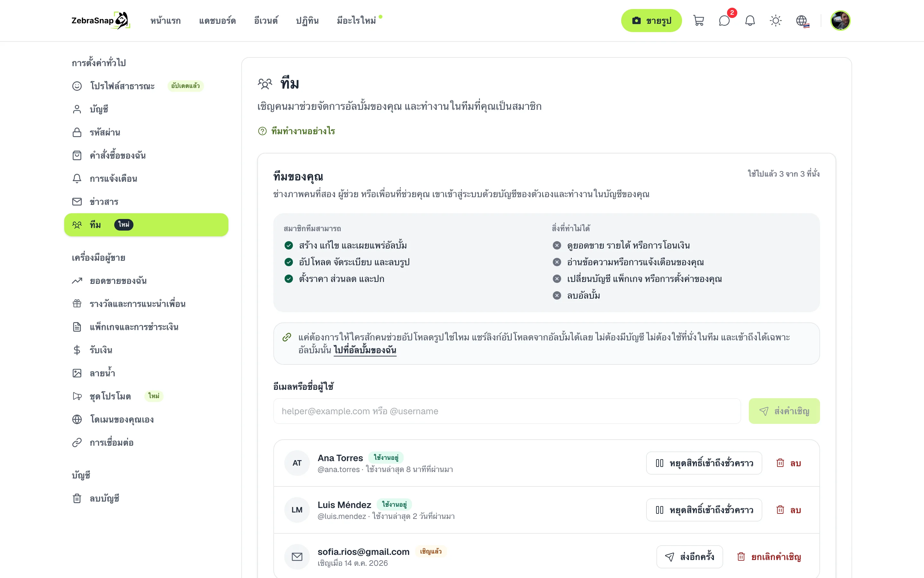Open รหัสผ่าน password settings

point(146,132)
